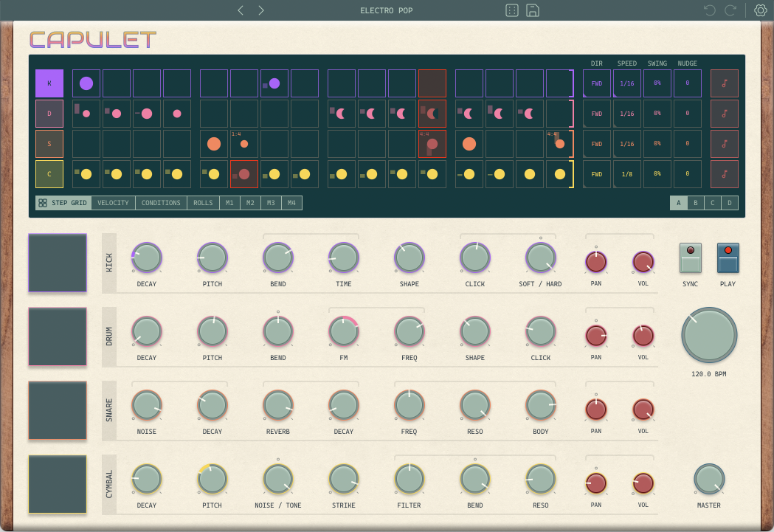
Task: Switch to the VELOCITY tab
Action: (114, 202)
